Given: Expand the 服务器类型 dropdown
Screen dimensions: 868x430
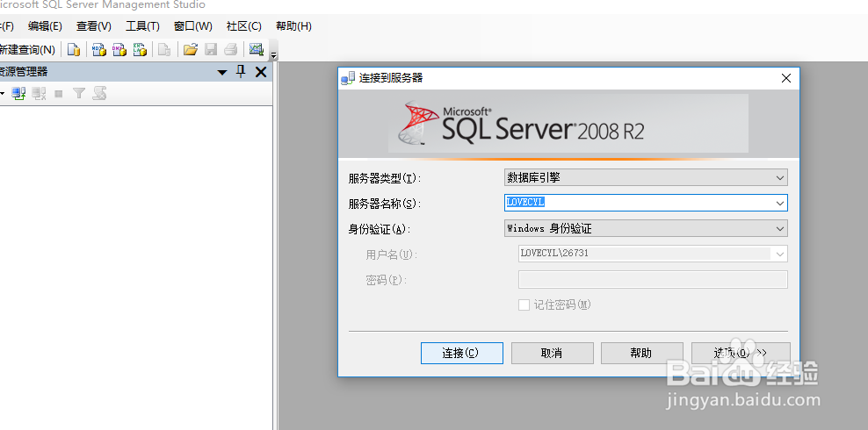Looking at the screenshot, I should (x=780, y=178).
